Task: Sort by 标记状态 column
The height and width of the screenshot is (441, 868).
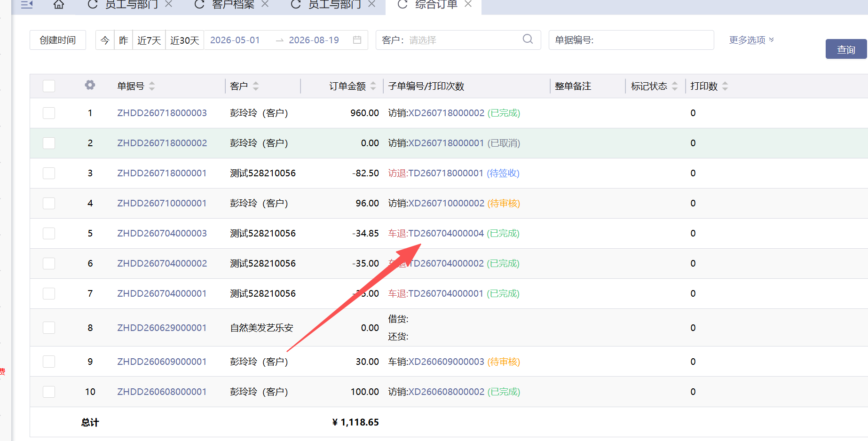Action: pyautogui.click(x=675, y=86)
